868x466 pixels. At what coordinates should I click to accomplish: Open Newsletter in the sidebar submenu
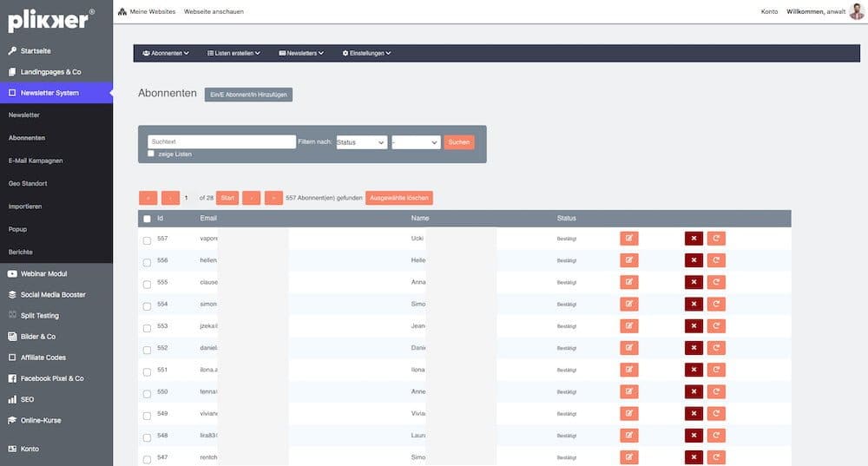(x=23, y=115)
